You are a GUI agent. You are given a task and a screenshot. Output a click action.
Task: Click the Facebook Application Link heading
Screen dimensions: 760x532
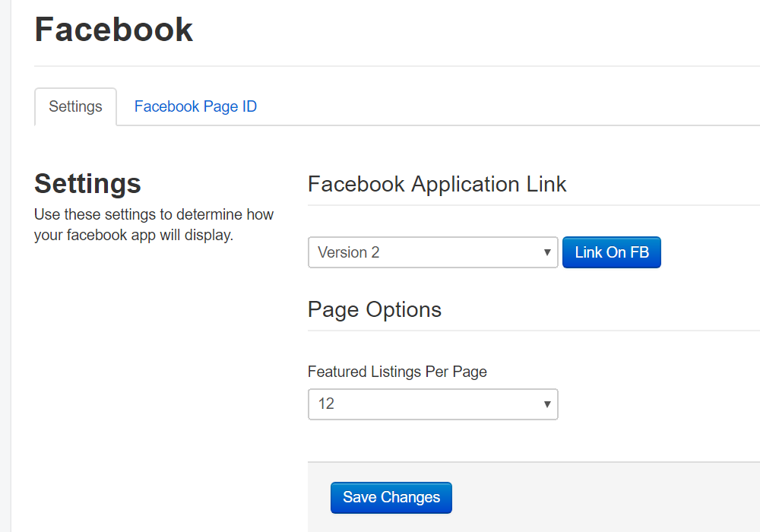(437, 184)
